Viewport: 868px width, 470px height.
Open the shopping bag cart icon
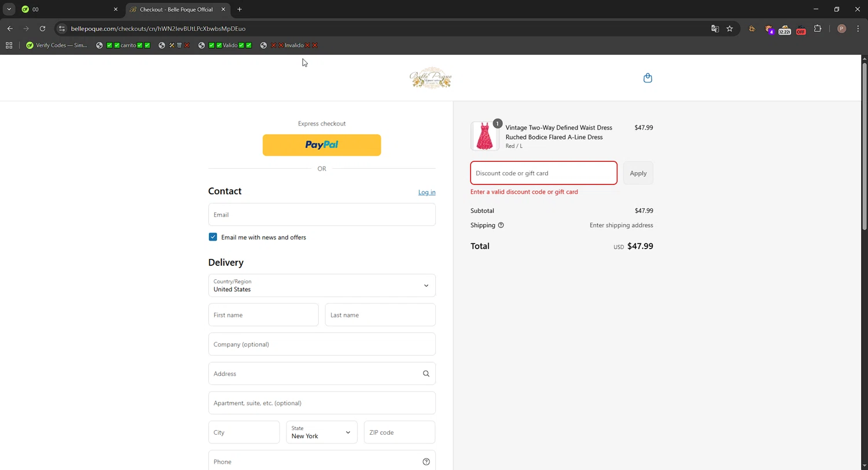coord(648,78)
